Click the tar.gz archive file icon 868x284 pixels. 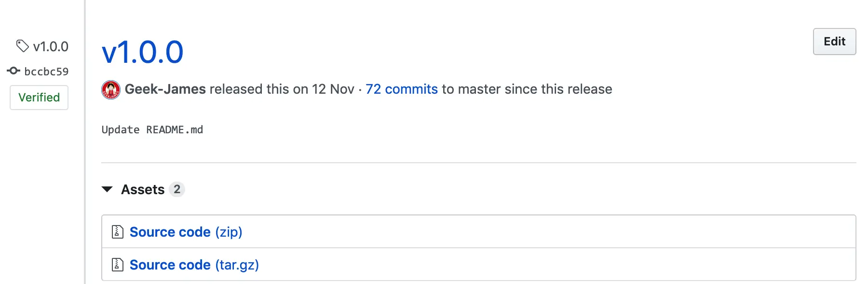click(x=117, y=265)
